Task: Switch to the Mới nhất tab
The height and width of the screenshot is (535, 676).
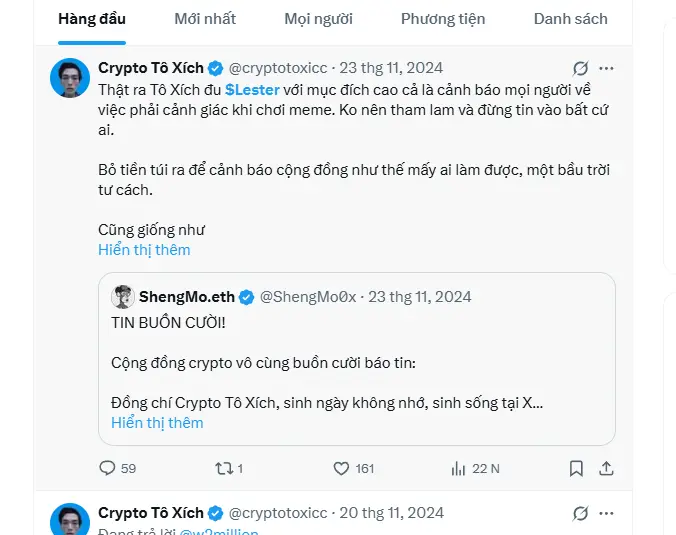Action: tap(205, 19)
